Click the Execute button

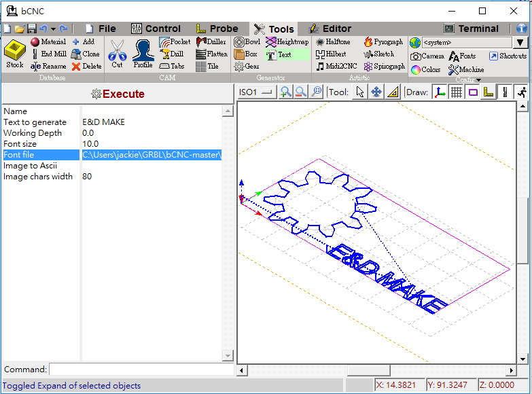pos(118,94)
